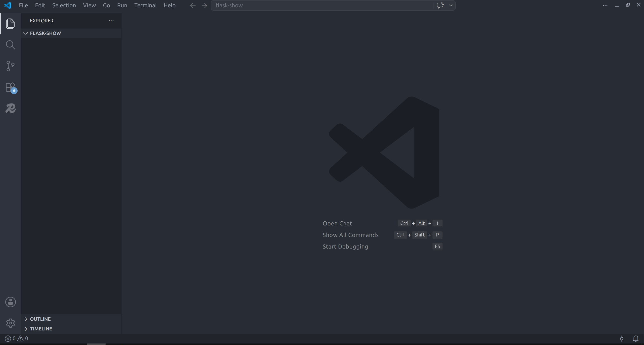Image resolution: width=644 pixels, height=345 pixels.
Task: Open Explorer Views and More Actions ellipsis
Action: (x=111, y=21)
